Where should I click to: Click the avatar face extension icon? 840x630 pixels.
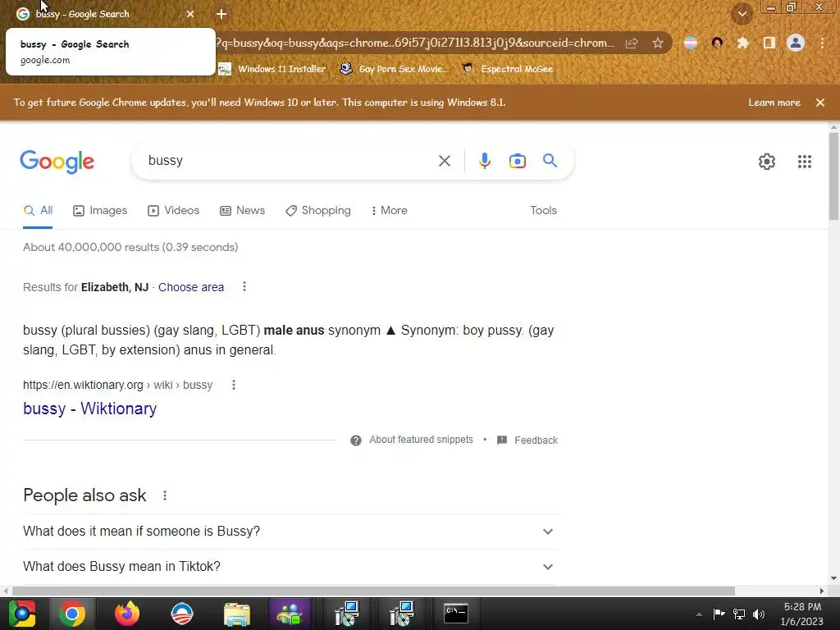pyautogui.click(x=717, y=43)
